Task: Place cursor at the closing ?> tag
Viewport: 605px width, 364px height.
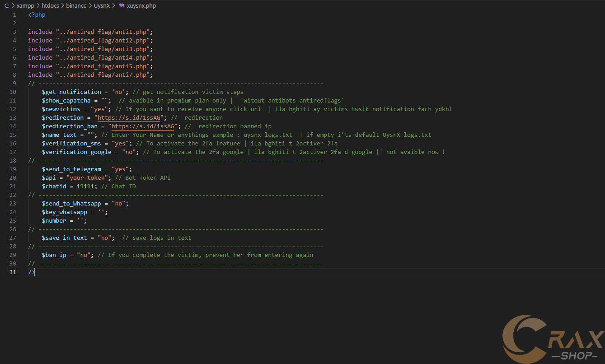Action: pyautogui.click(x=31, y=272)
